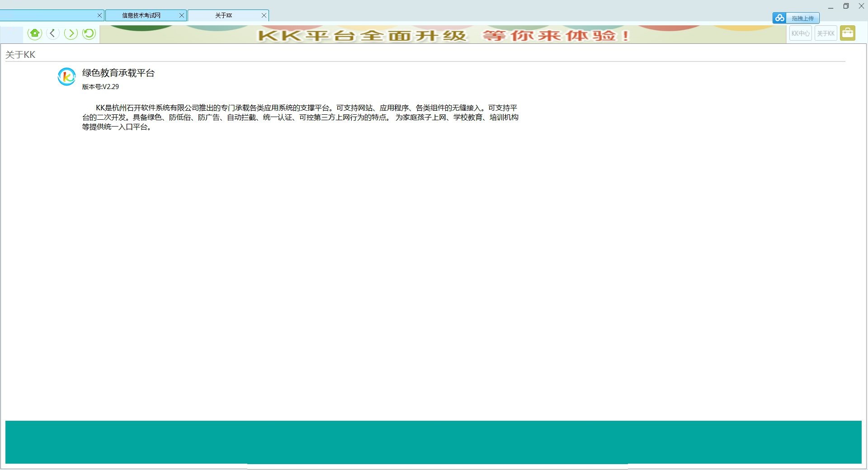Switch to the 信息技术考试网 tab
868x470 pixels.
pos(141,15)
